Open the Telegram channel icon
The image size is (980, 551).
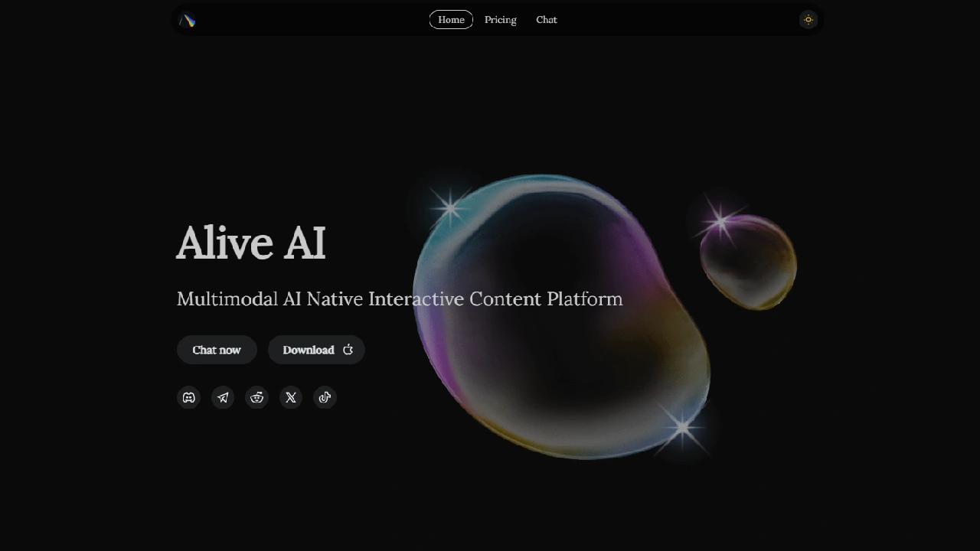(x=222, y=397)
